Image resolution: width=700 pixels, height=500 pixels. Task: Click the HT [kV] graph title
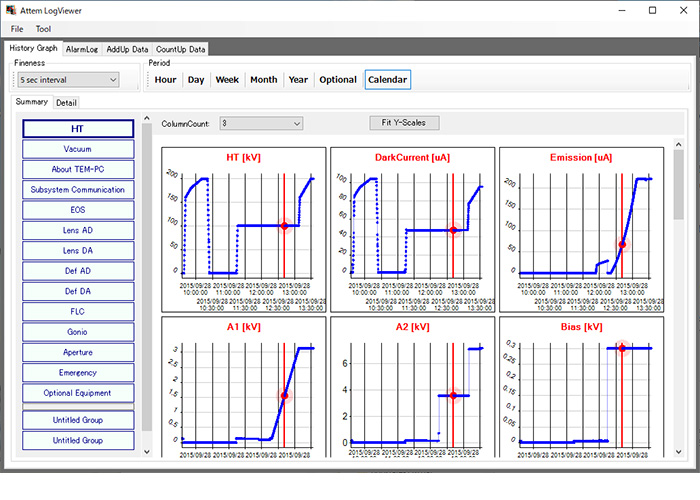tap(243, 158)
